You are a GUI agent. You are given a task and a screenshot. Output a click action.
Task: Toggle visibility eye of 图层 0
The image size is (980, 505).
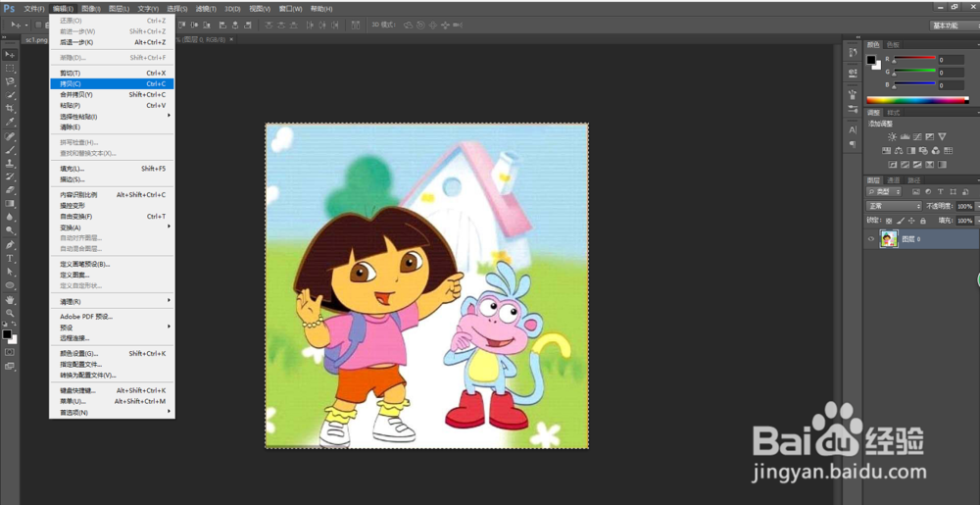coord(870,238)
